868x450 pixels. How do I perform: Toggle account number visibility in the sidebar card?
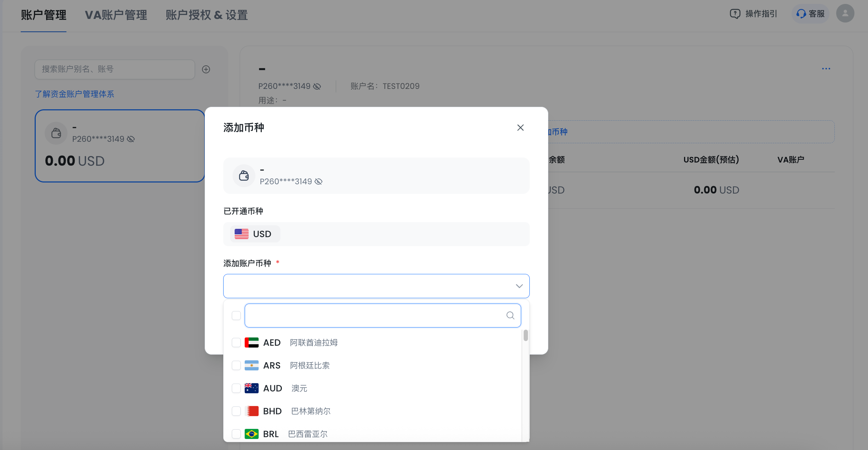coord(131,139)
